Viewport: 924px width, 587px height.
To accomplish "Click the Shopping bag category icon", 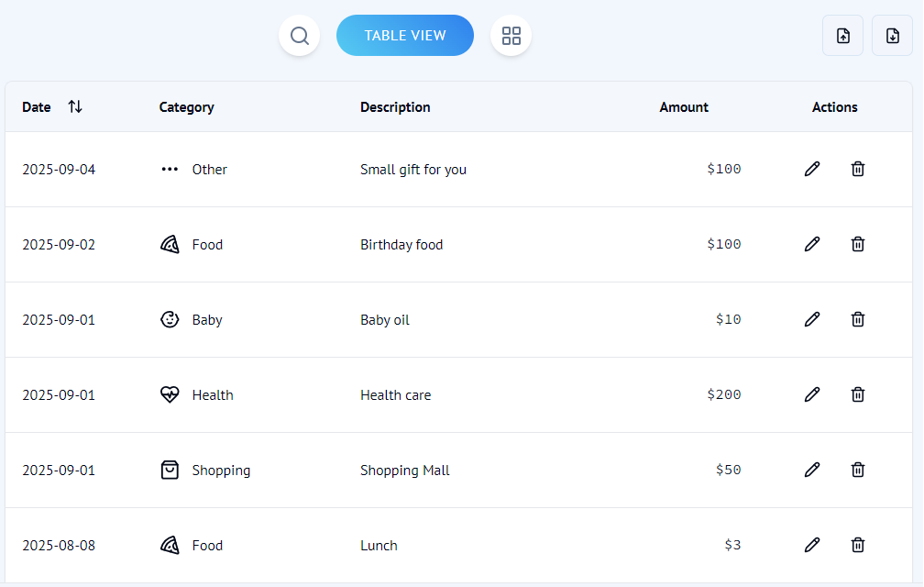I will pos(170,470).
